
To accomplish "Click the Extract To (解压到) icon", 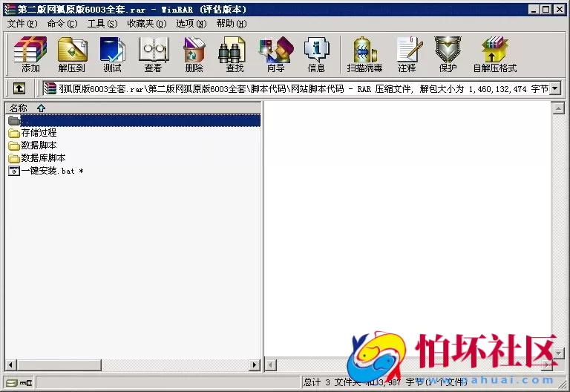I will pyautogui.click(x=72, y=53).
